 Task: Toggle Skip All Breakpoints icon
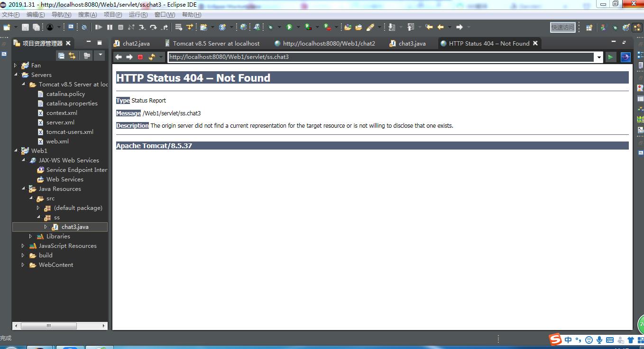[x=84, y=27]
